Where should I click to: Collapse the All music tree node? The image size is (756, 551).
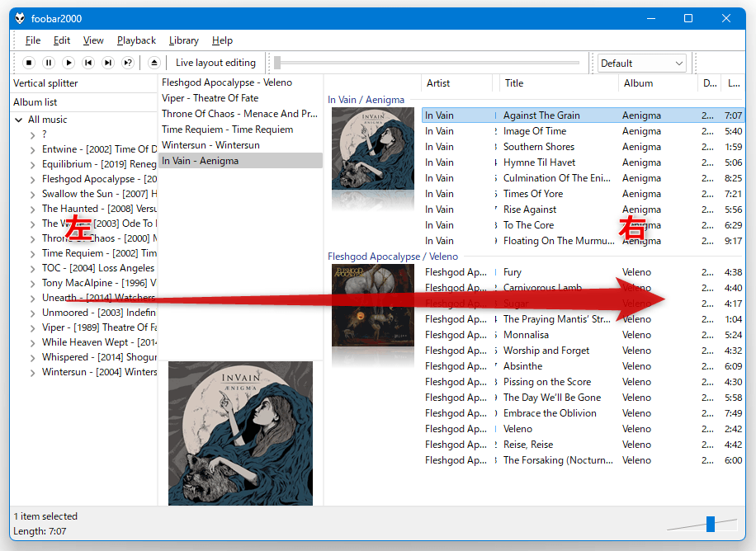click(19, 120)
